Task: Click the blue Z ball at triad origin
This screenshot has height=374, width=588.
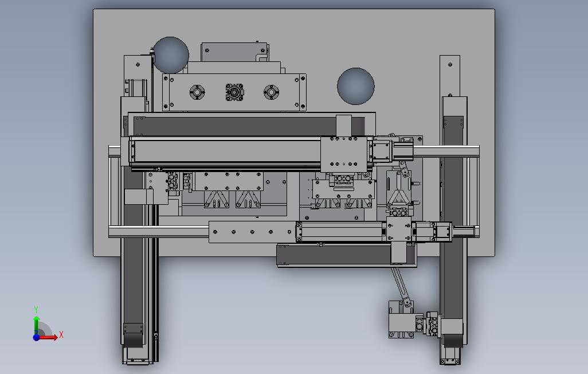Action: [36, 337]
